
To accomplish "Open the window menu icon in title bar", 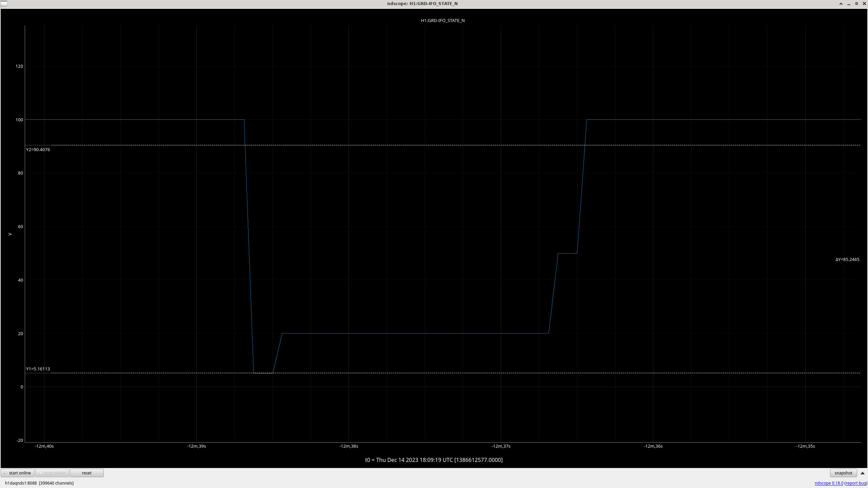I will point(3,3).
